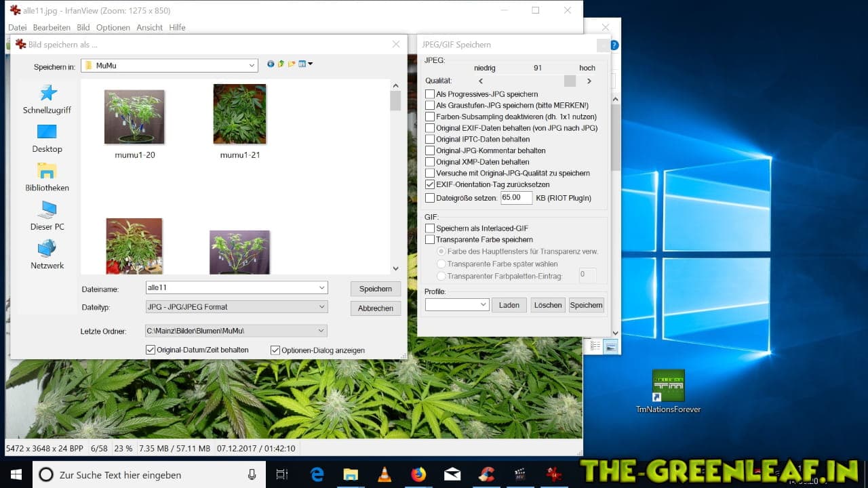Image resolution: width=868 pixels, height=488 pixels.
Task: Launch VLC media player from taskbar
Action: coord(384,474)
